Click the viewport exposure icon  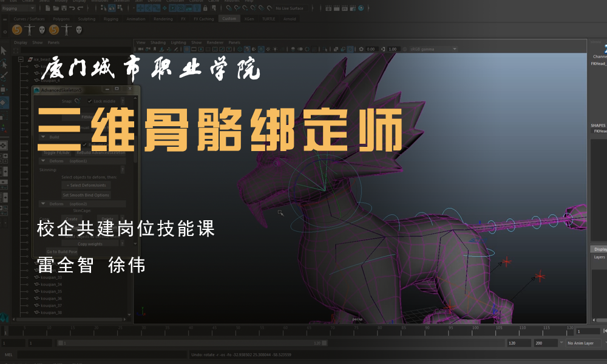[361, 49]
